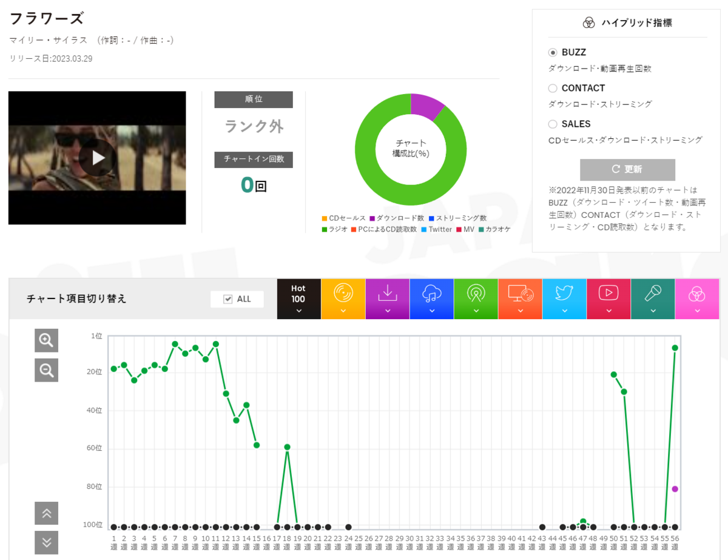Click the double chevron down button
The height and width of the screenshot is (560, 728).
[46, 542]
